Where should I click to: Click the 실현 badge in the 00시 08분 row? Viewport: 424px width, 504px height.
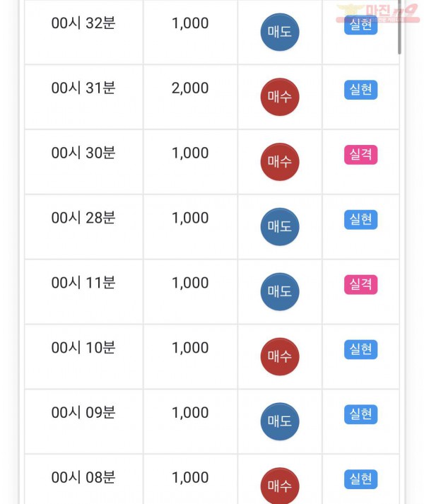360,479
